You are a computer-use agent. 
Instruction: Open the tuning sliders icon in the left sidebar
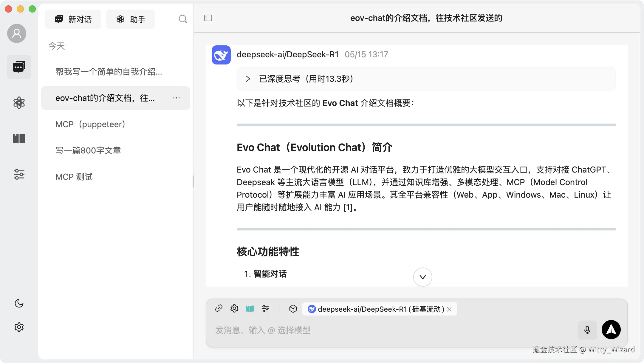19,174
